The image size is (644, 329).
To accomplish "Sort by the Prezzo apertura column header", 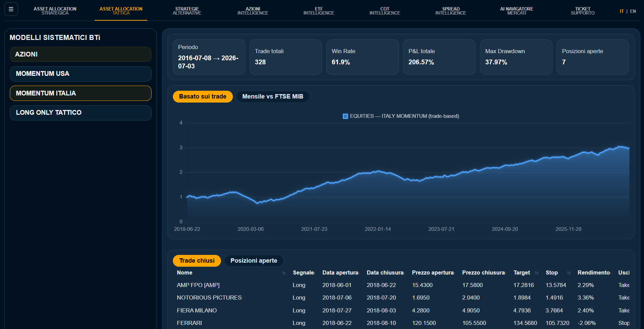I will coord(433,273).
